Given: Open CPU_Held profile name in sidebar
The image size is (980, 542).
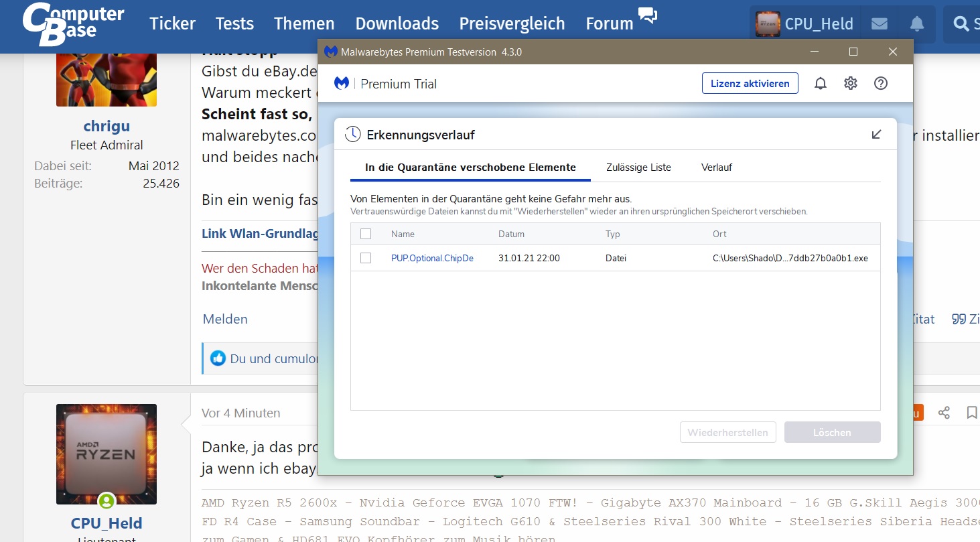Looking at the screenshot, I should [107, 523].
